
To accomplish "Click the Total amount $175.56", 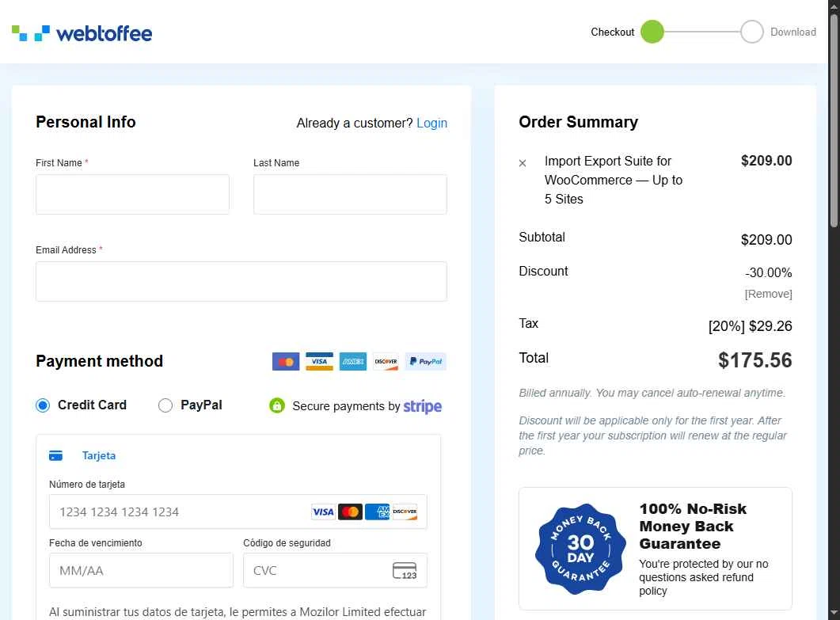I will 754,360.
